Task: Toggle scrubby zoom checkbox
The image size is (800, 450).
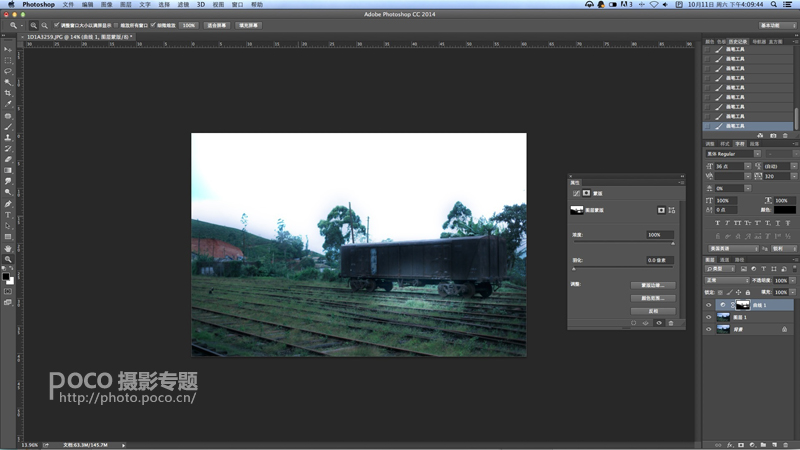Action: coord(153,25)
